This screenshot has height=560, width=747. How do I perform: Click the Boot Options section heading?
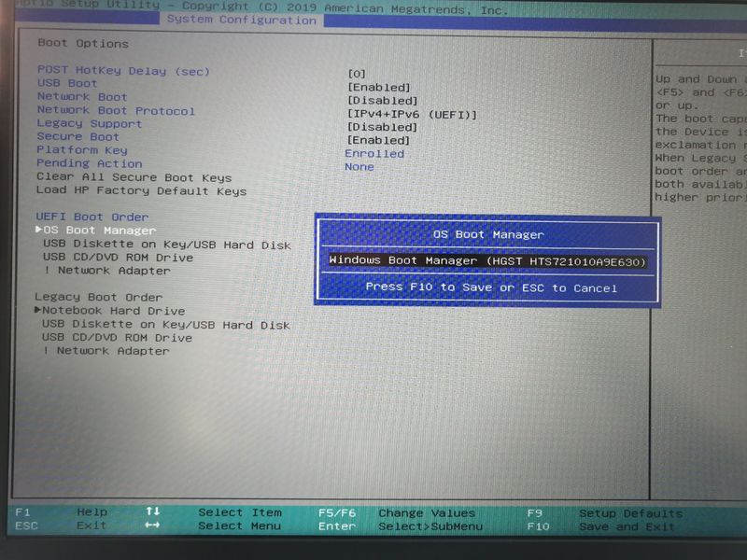pyautogui.click(x=83, y=43)
